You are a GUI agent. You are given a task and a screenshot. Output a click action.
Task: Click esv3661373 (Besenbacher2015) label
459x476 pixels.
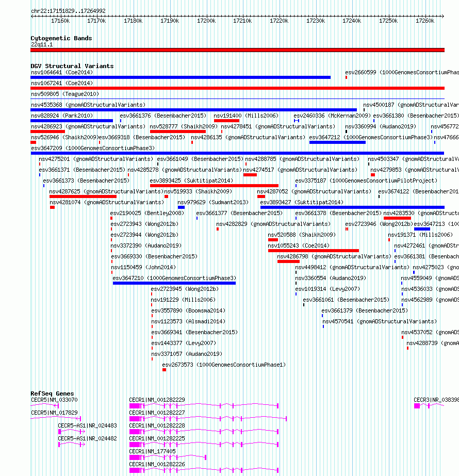pos(86,180)
